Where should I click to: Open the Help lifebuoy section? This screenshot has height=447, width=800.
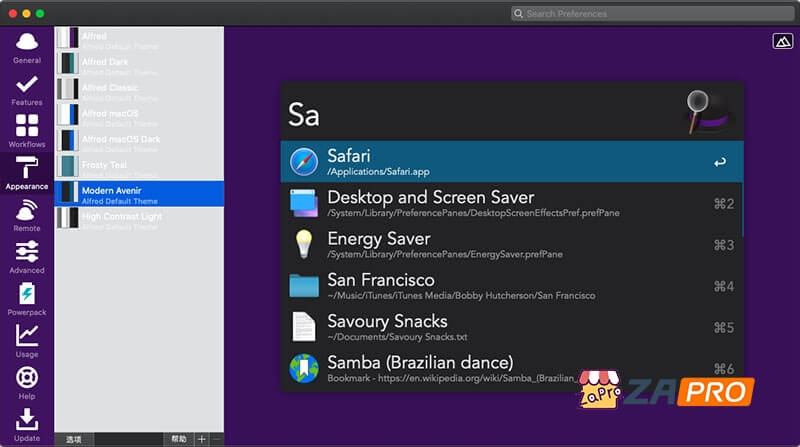[x=27, y=382]
